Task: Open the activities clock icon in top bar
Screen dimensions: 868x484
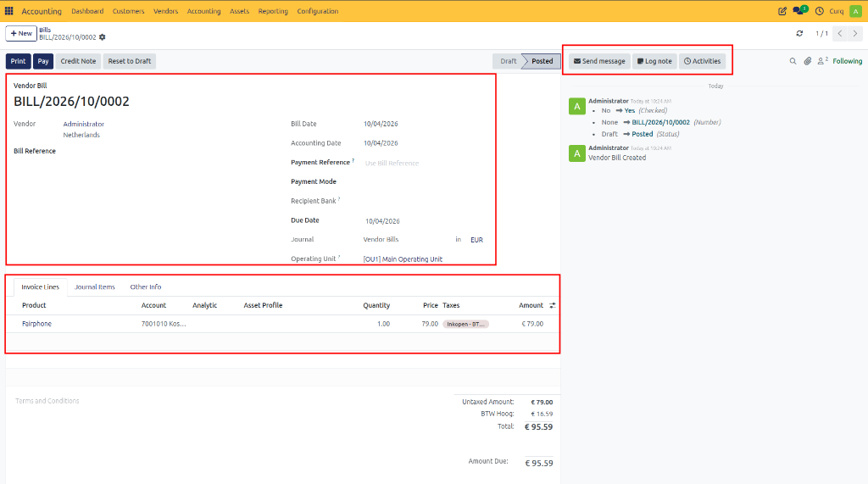Action: tap(820, 11)
